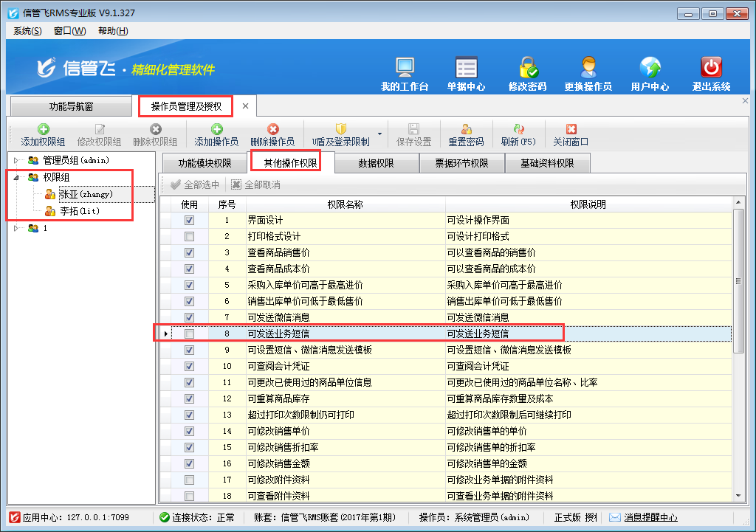Switch to 数据权限 tab
This screenshot has width=756, height=532.
tap(376, 164)
